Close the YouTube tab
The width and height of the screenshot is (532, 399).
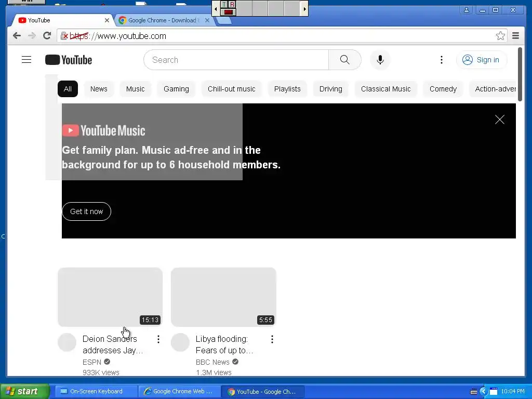tap(107, 20)
